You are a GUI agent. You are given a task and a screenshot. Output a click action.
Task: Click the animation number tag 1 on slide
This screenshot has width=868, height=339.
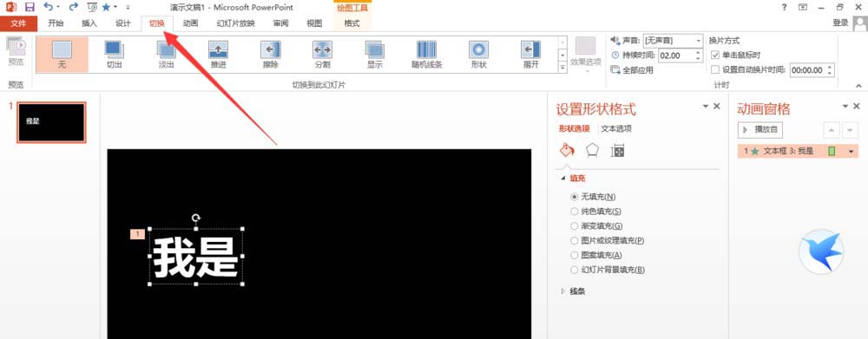pos(137,234)
